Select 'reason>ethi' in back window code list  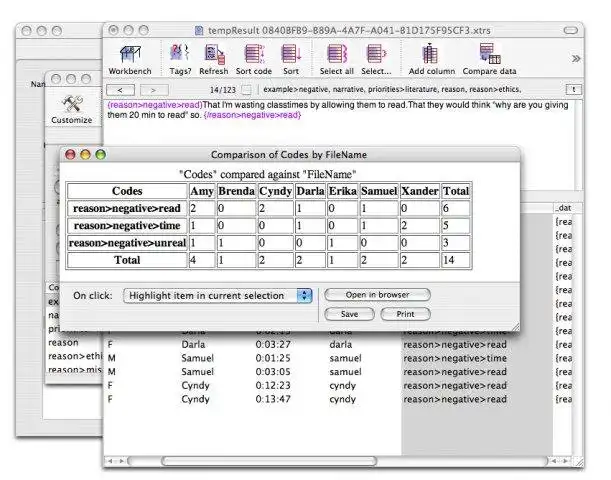(75, 356)
